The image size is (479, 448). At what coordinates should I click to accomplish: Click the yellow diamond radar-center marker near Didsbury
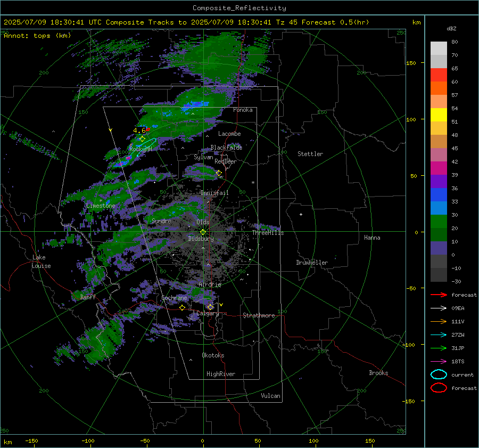pyautogui.click(x=203, y=232)
